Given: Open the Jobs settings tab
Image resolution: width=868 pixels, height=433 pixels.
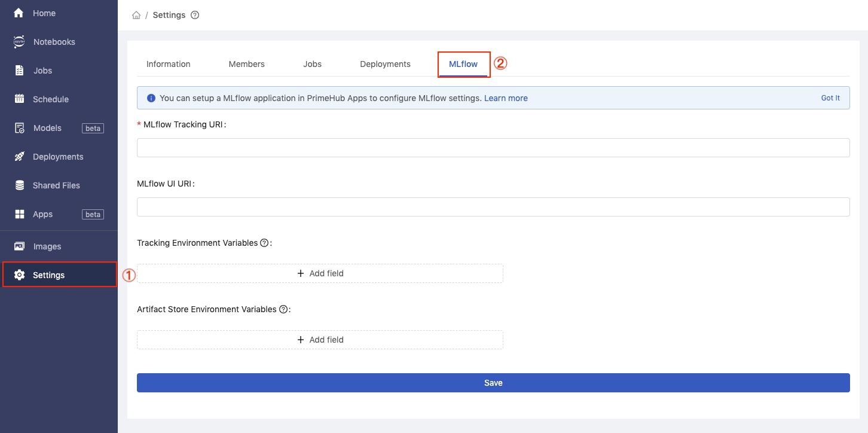Looking at the screenshot, I should [313, 64].
